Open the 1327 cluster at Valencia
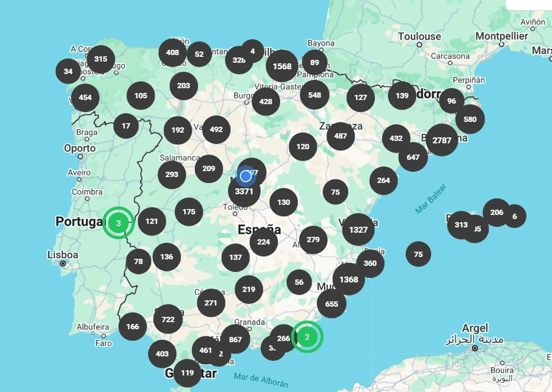Image resolution: width=552 pixels, height=392 pixels. tap(358, 229)
